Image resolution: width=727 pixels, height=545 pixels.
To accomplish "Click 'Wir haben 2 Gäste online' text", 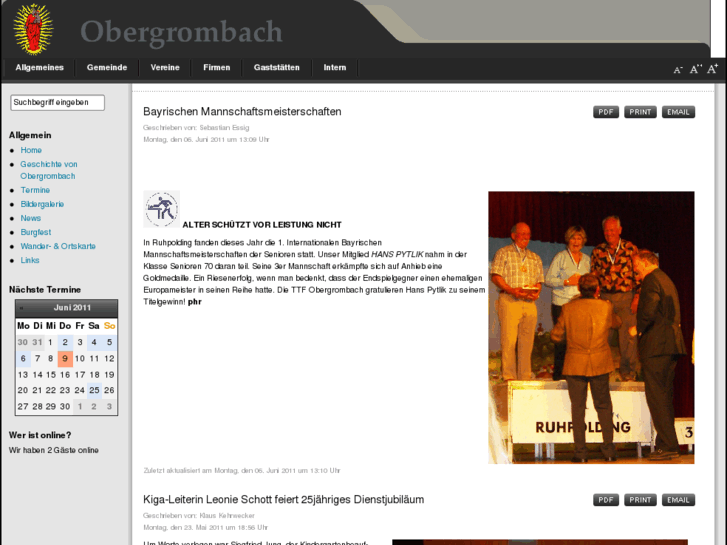I will pos(54,450).
